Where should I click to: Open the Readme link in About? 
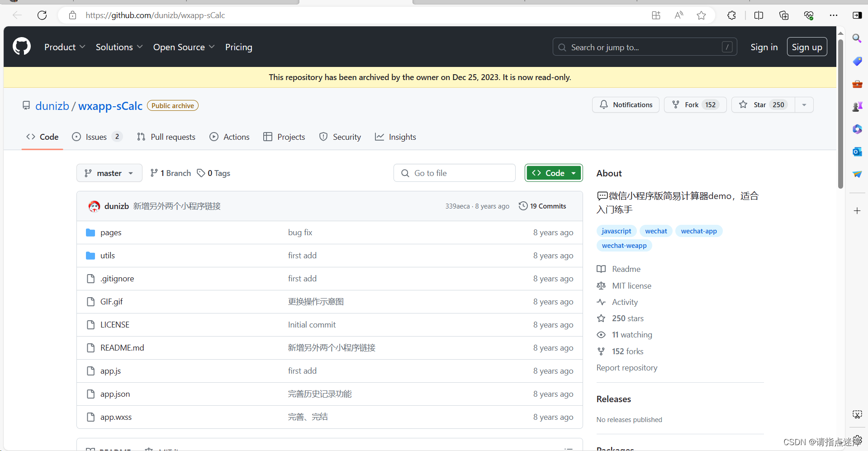626,269
